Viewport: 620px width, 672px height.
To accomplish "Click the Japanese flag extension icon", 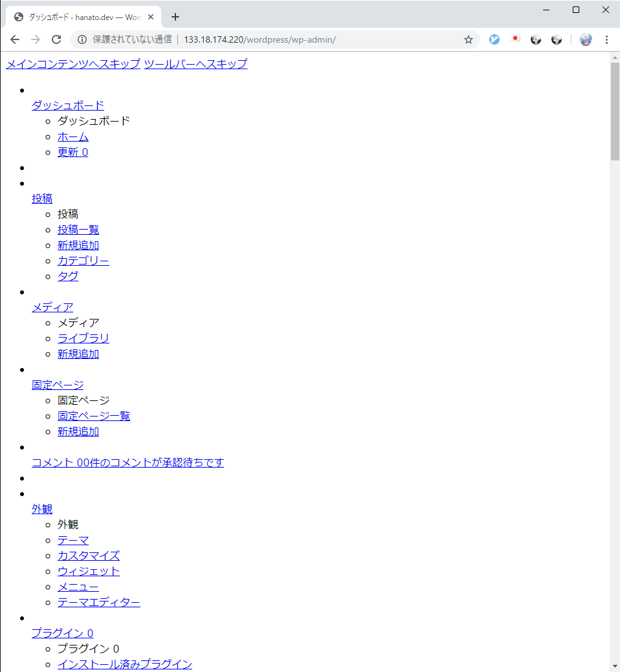I will pos(515,39).
